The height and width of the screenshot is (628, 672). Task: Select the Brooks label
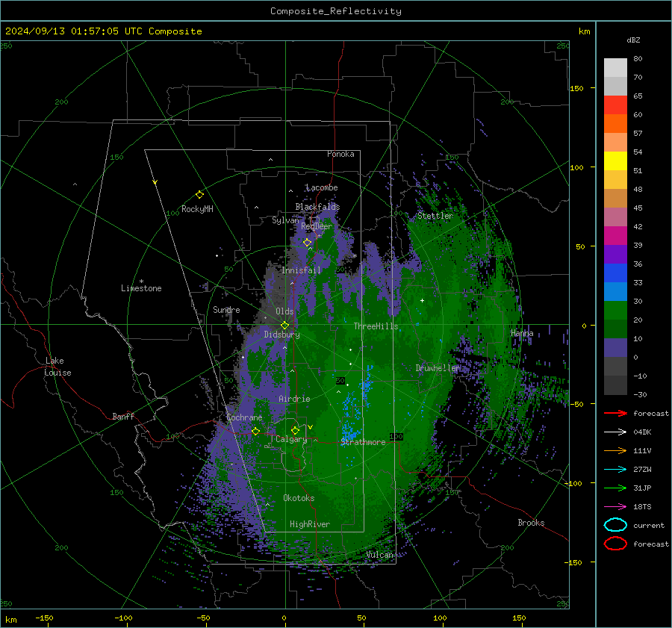pyautogui.click(x=531, y=523)
